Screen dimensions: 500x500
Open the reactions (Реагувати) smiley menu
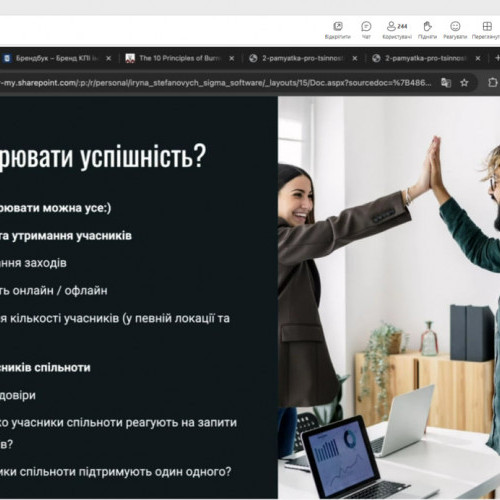click(x=455, y=26)
